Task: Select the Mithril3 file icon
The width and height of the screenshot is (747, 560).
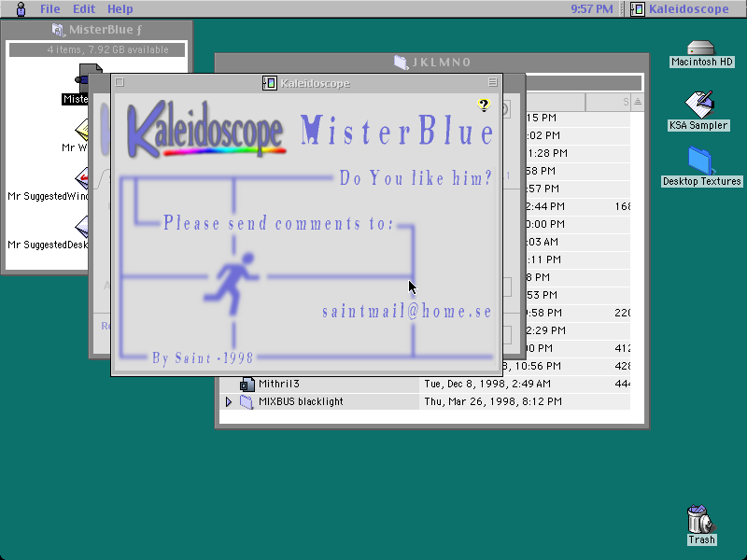Action: pyautogui.click(x=247, y=384)
